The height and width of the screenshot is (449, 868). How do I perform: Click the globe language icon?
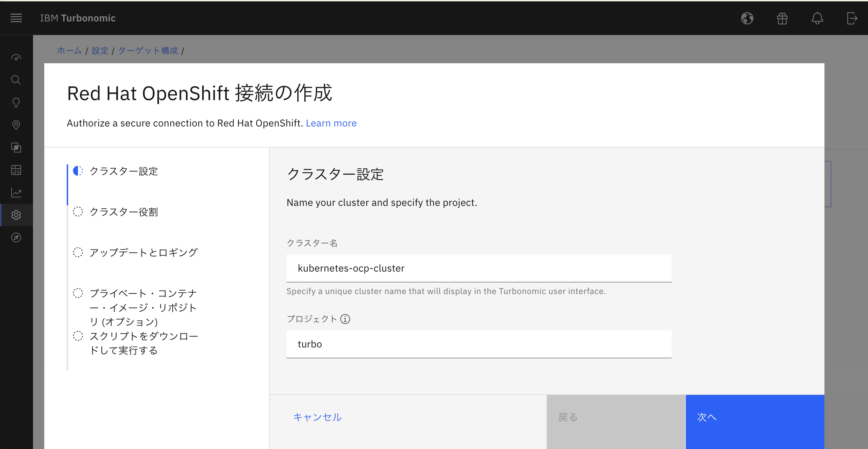[747, 18]
